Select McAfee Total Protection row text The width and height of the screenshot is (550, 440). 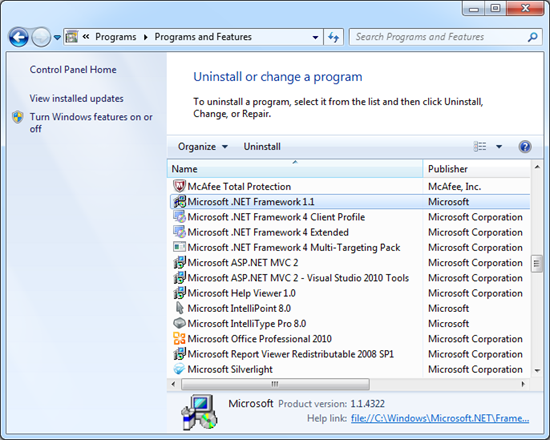point(239,187)
